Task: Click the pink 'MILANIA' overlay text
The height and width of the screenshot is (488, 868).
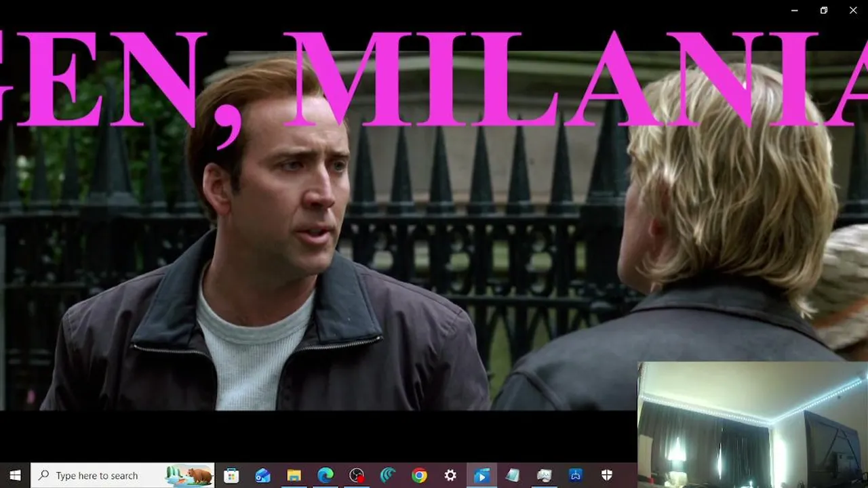Action: click(x=576, y=79)
